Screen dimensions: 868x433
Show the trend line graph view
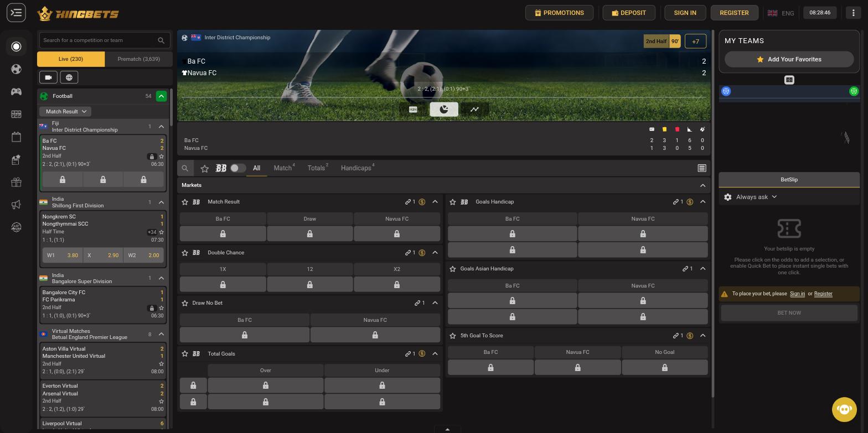[x=474, y=109]
